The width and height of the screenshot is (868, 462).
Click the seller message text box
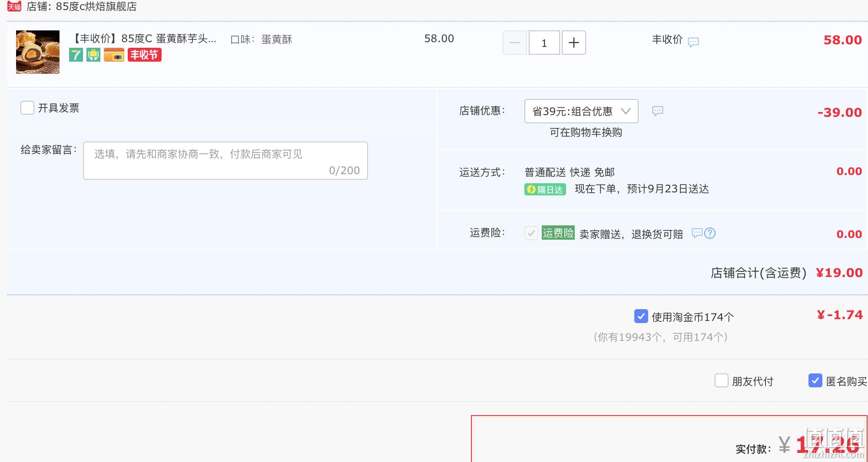tap(225, 161)
